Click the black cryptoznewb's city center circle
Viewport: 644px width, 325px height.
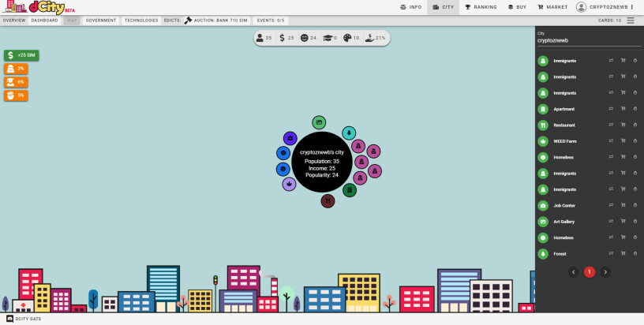(322, 162)
